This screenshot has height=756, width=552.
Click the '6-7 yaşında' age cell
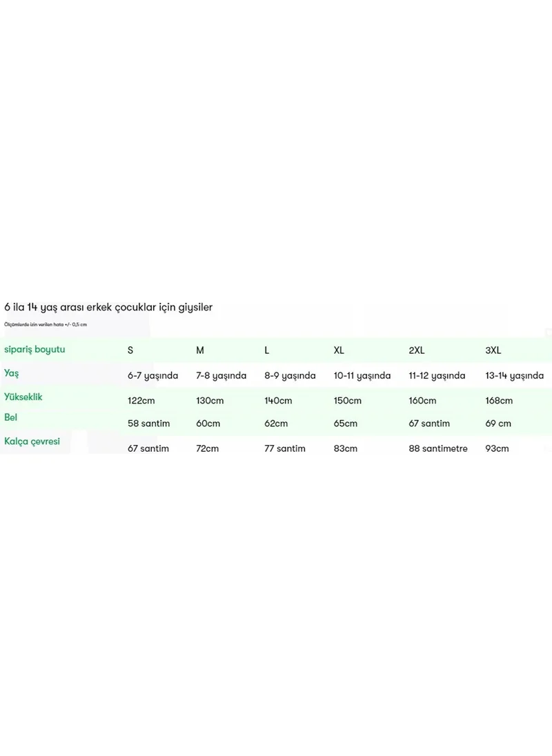click(152, 376)
